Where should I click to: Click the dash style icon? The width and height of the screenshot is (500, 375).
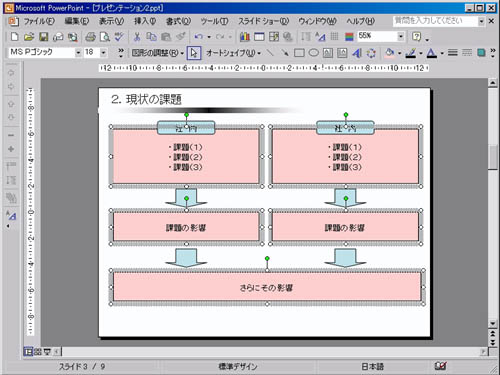coord(467,53)
